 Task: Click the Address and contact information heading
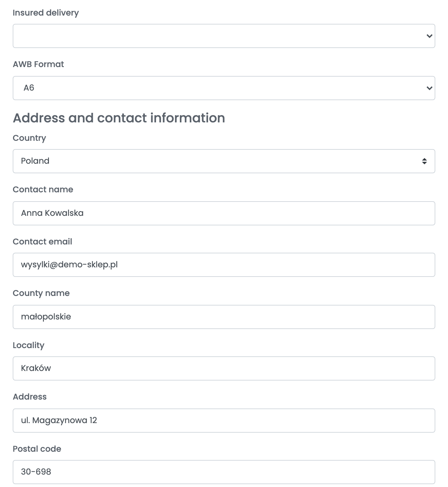click(x=119, y=118)
